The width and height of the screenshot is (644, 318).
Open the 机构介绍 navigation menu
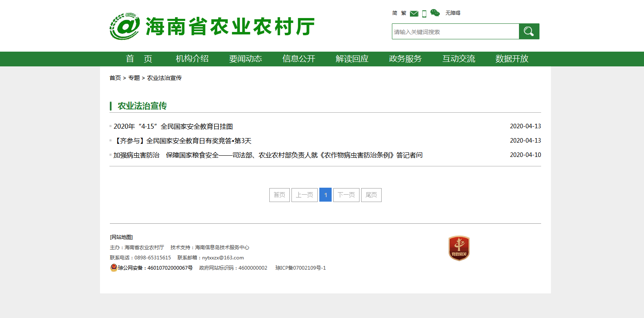(x=192, y=59)
